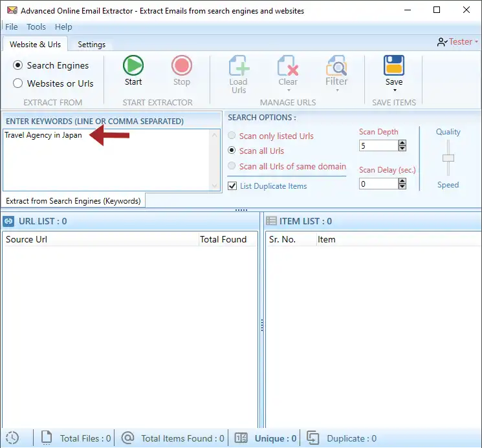Viewport: 482px width, 448px height.
Task: Click the green Start extractor icon
Action: tap(133, 65)
